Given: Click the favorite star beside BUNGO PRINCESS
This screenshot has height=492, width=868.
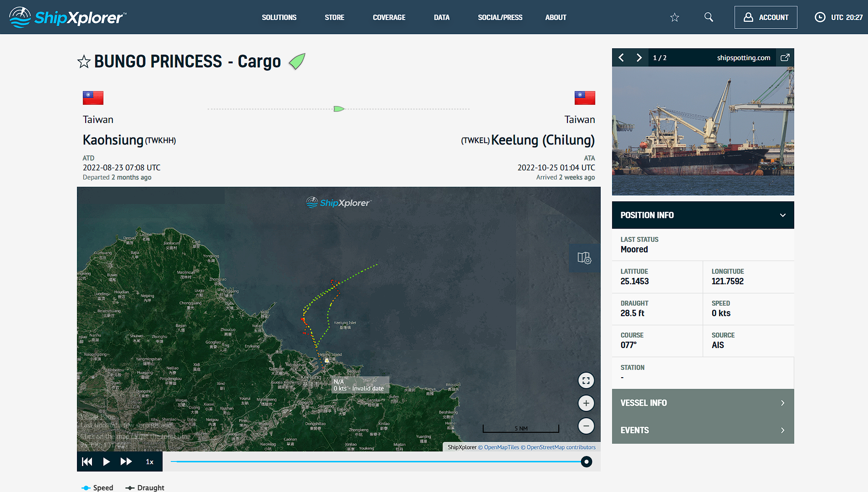Looking at the screenshot, I should pos(84,61).
